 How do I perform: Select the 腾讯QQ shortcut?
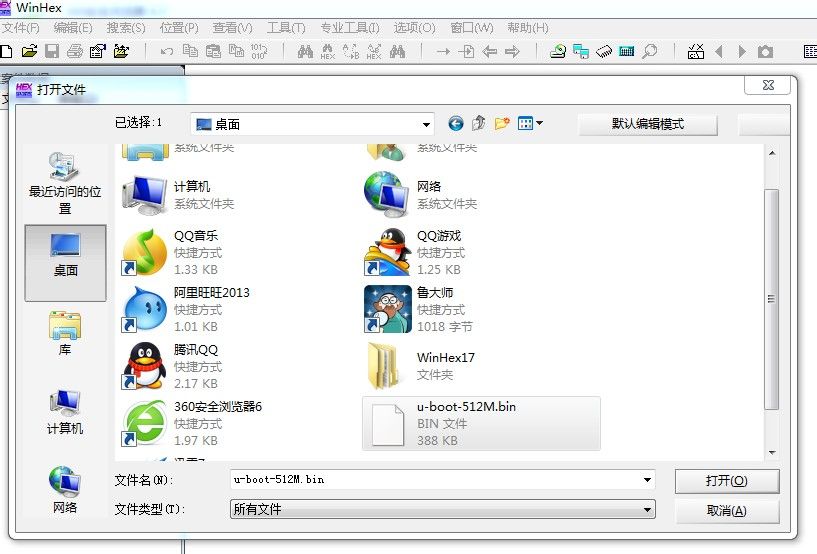[x=238, y=366]
